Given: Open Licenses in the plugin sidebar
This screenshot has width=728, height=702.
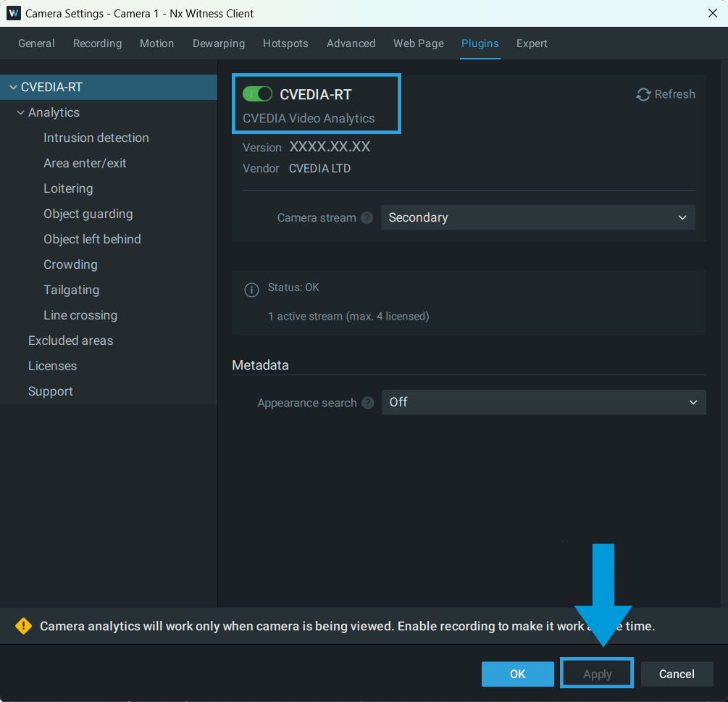Looking at the screenshot, I should point(52,366).
